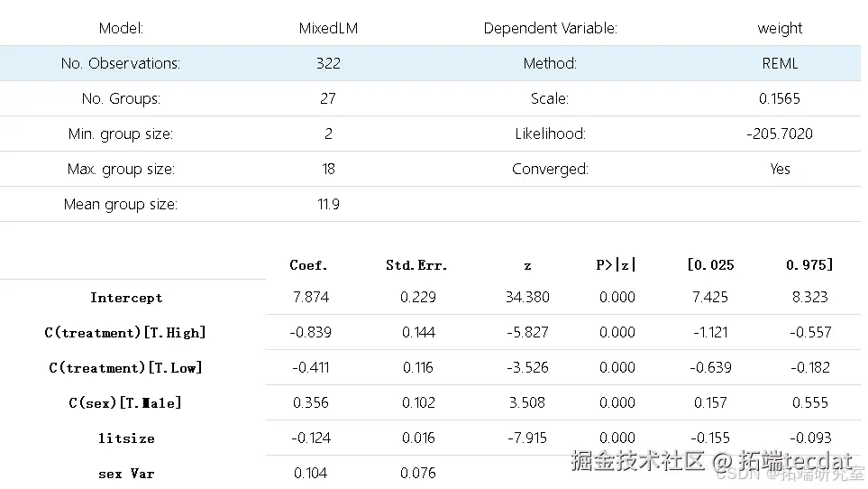This screenshot has height=489, width=868.
Task: Click the Coef. column header
Action: [x=308, y=265]
